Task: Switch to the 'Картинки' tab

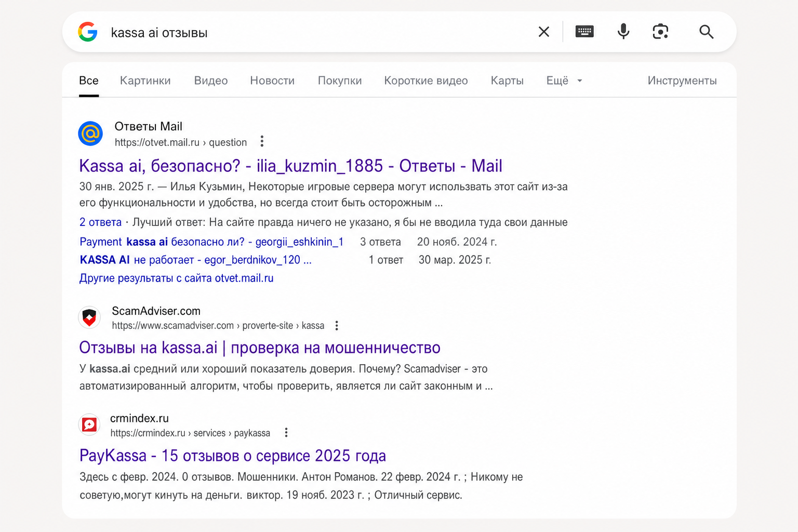Action: [145, 81]
